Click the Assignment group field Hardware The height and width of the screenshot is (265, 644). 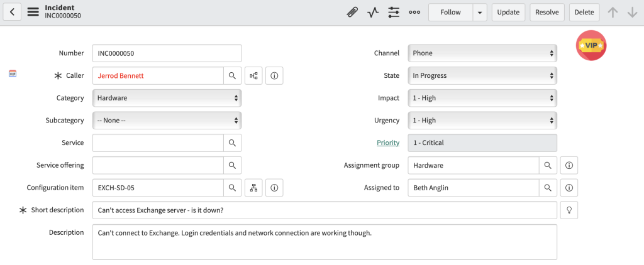point(474,165)
